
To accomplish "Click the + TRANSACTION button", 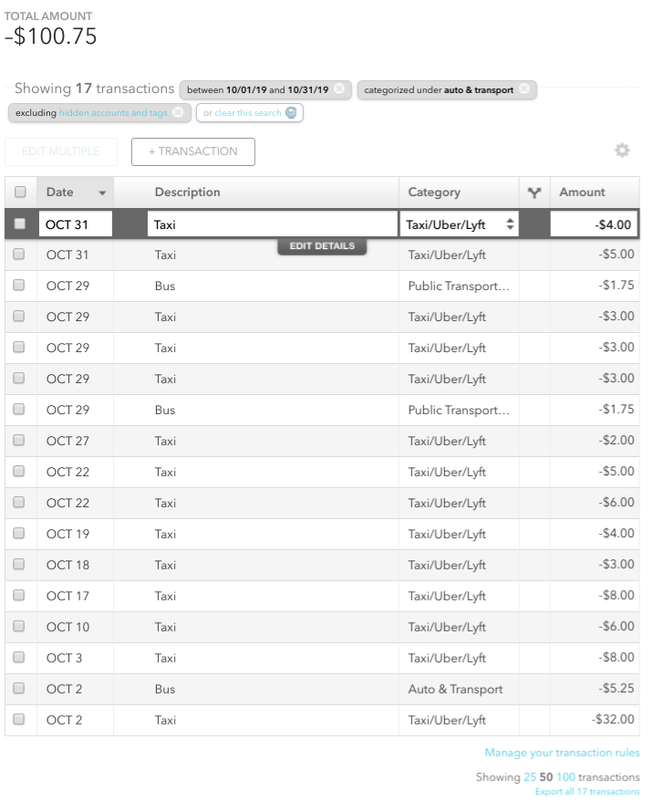I will pos(192,151).
